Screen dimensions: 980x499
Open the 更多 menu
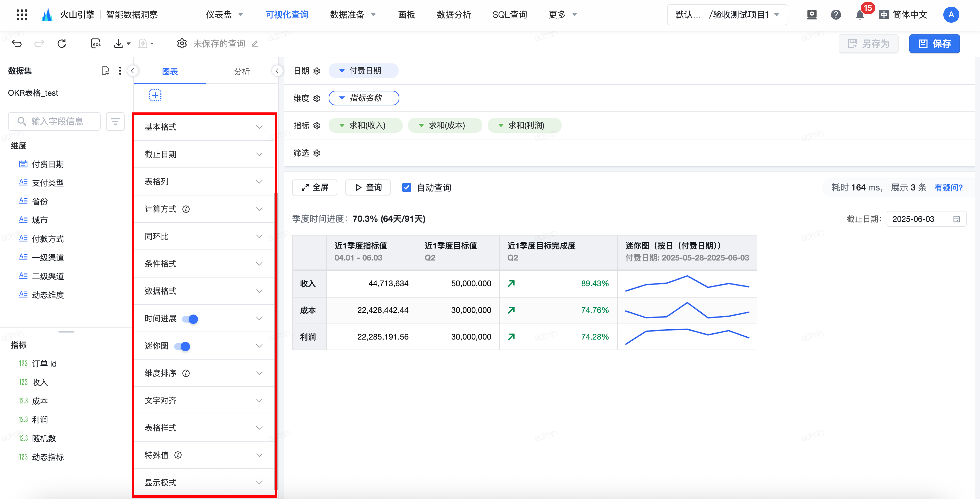point(563,15)
